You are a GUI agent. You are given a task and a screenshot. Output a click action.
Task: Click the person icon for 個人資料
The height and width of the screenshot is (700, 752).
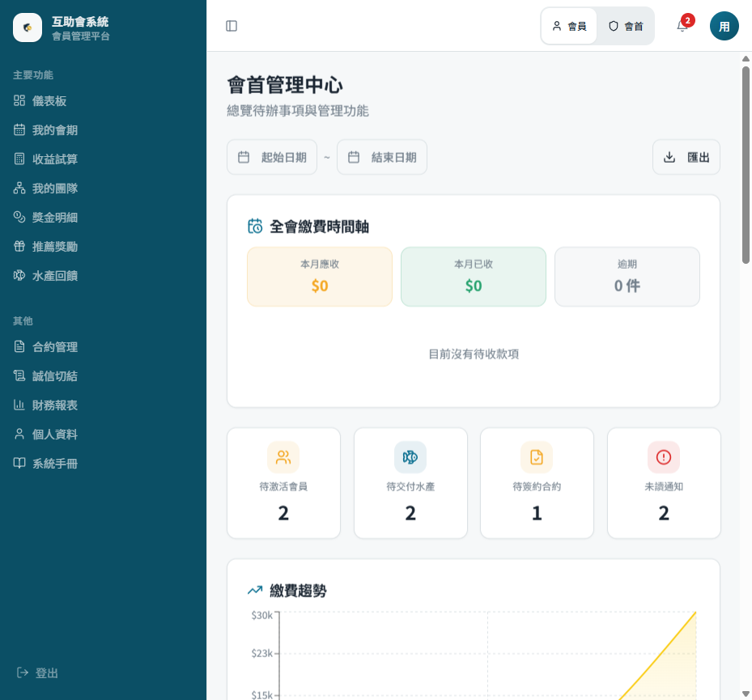[19, 434]
